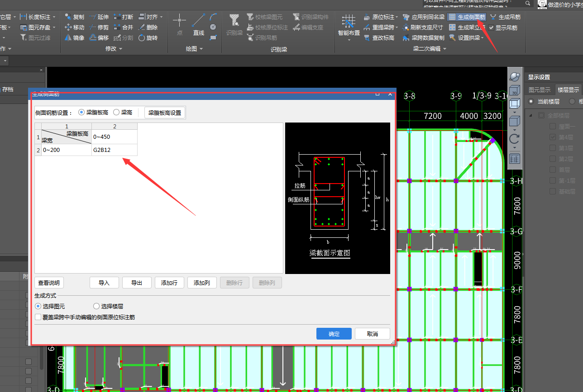Toggle the 第4层 floor checkbox

click(x=552, y=137)
